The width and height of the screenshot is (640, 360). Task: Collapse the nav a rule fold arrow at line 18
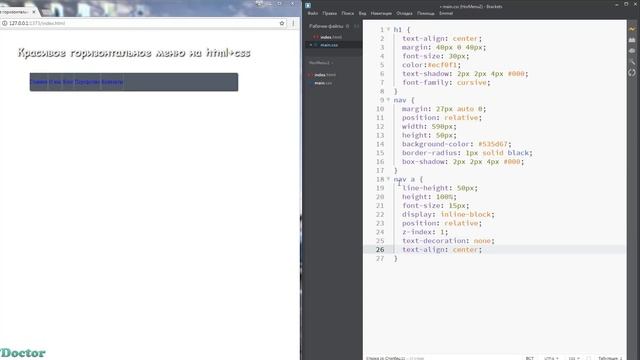(x=388, y=179)
